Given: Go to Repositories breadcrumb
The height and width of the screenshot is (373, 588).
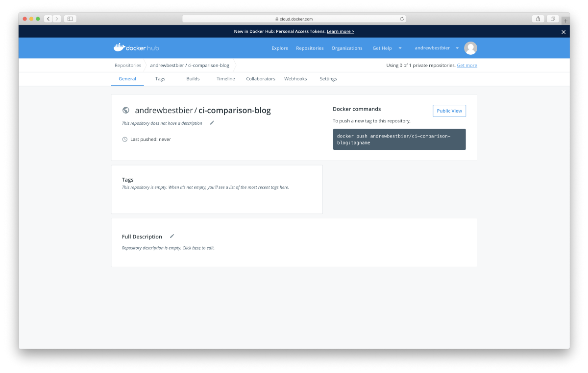Looking at the screenshot, I should click(128, 65).
